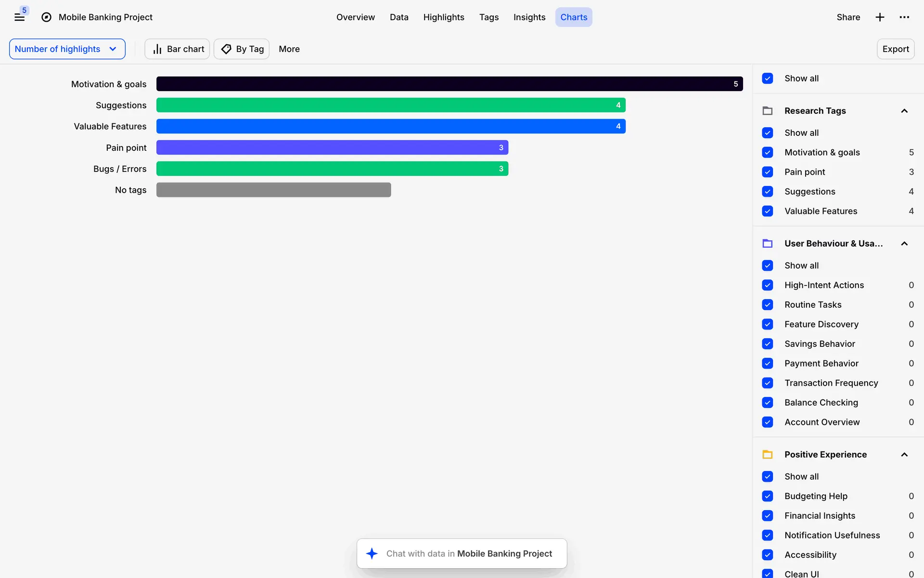Click the plus icon near Share
Viewport: 924px width, 578px height.
880,17
